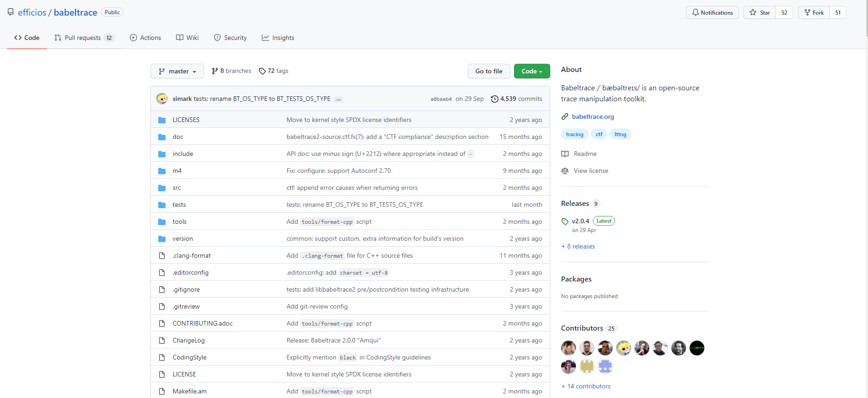Viewport: 868px width, 398px height.
Task: Visit the babeltrace.org website link
Action: pos(593,117)
